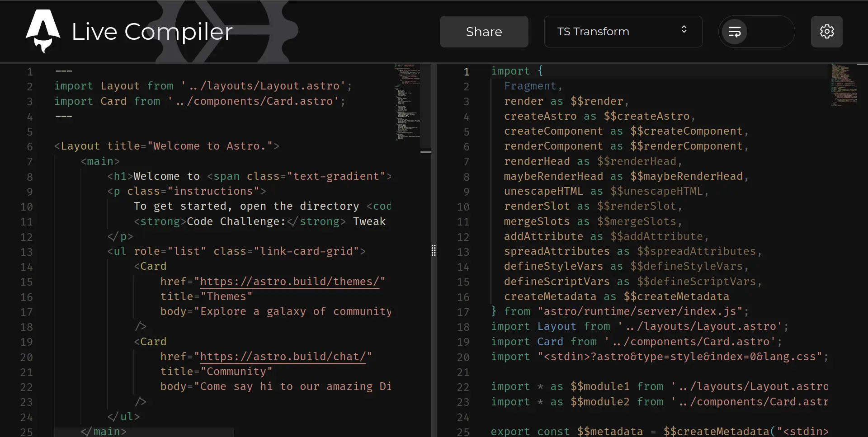Place cursor on closing main tag line

point(104,432)
